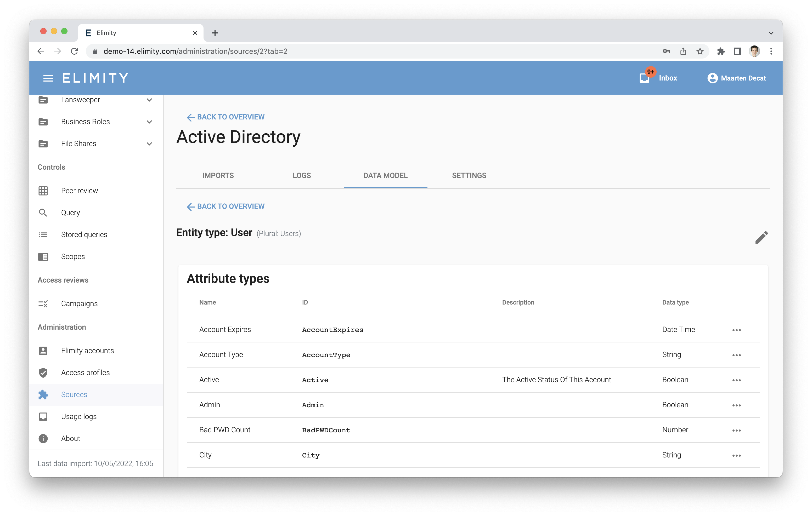This screenshot has width=812, height=516.
Task: Bookmark this page with the star icon
Action: point(700,51)
